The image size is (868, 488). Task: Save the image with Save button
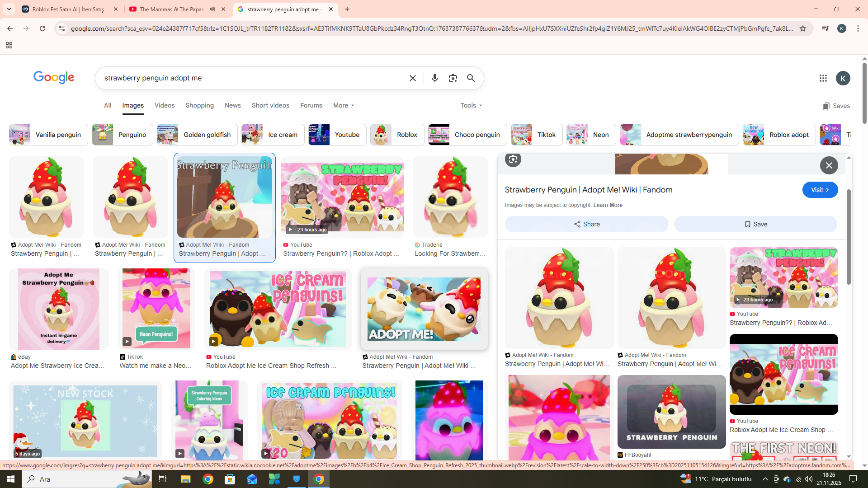pyautogui.click(x=755, y=224)
